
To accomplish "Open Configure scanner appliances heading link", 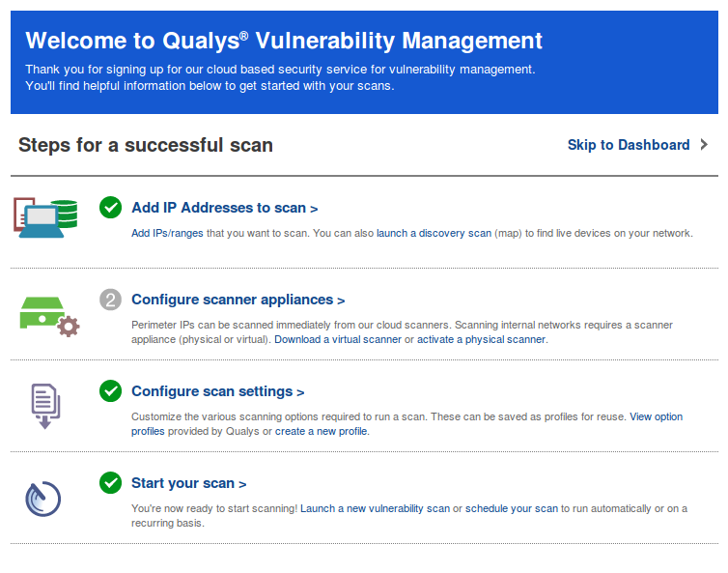I will 238,300.
